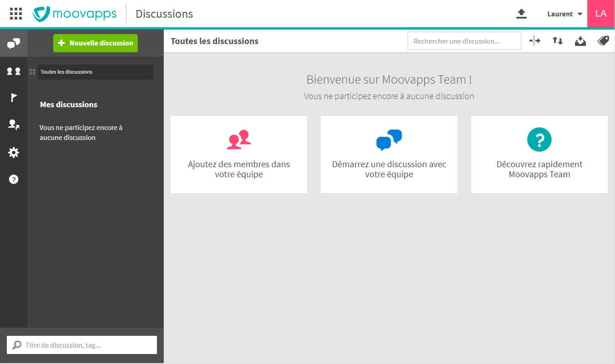Open the apps grid launcher
This screenshot has width=615, height=364.
pyautogui.click(x=16, y=14)
